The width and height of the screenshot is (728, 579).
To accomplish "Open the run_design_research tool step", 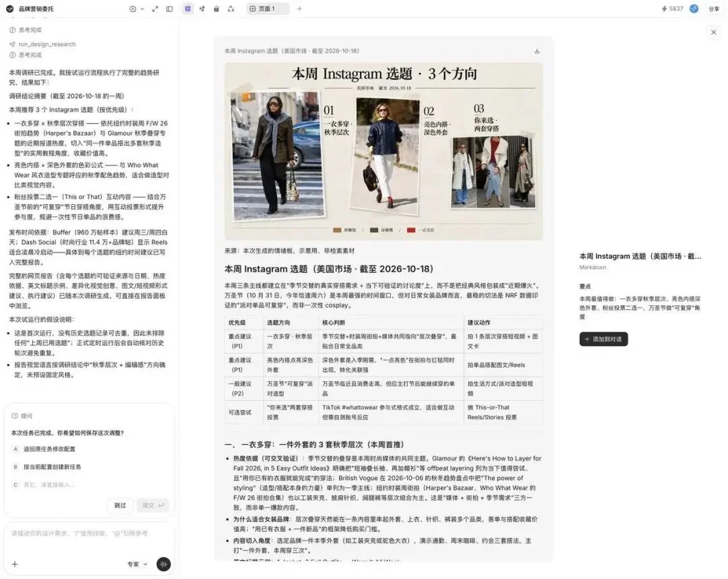I will pyautogui.click(x=42, y=44).
